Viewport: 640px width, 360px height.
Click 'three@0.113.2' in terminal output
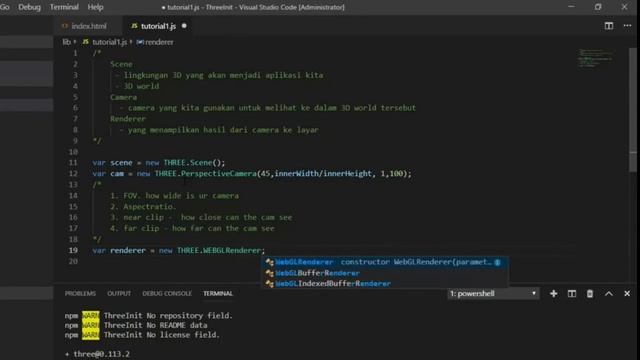pyautogui.click(x=102, y=354)
